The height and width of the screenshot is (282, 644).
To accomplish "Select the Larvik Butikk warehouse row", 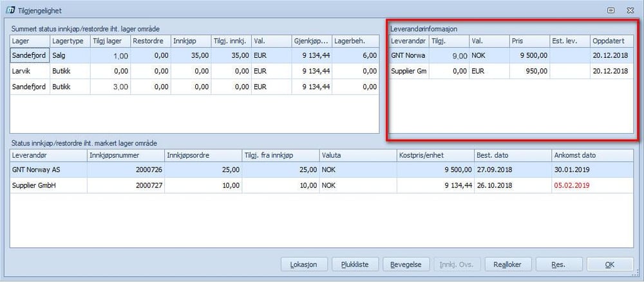I will tap(193, 71).
